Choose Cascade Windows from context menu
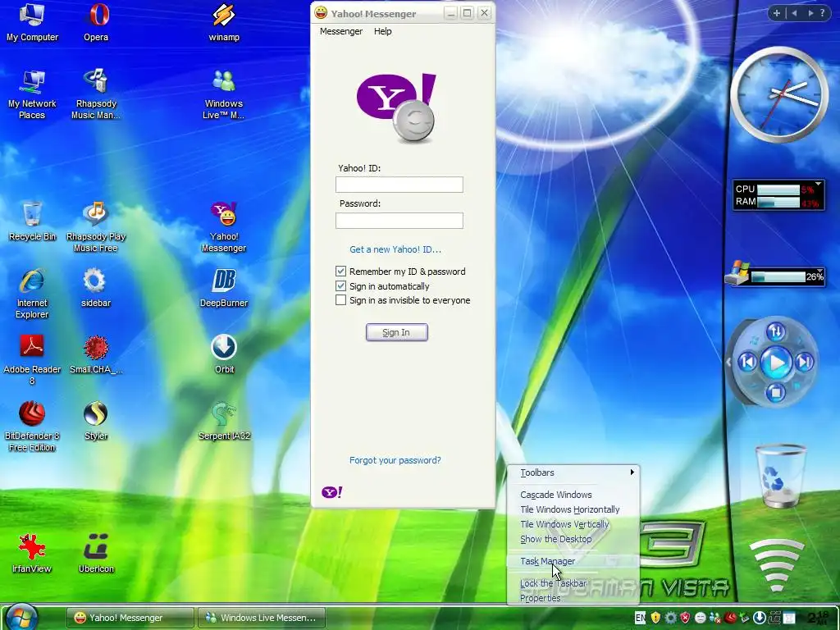The width and height of the screenshot is (840, 630). coord(573,495)
